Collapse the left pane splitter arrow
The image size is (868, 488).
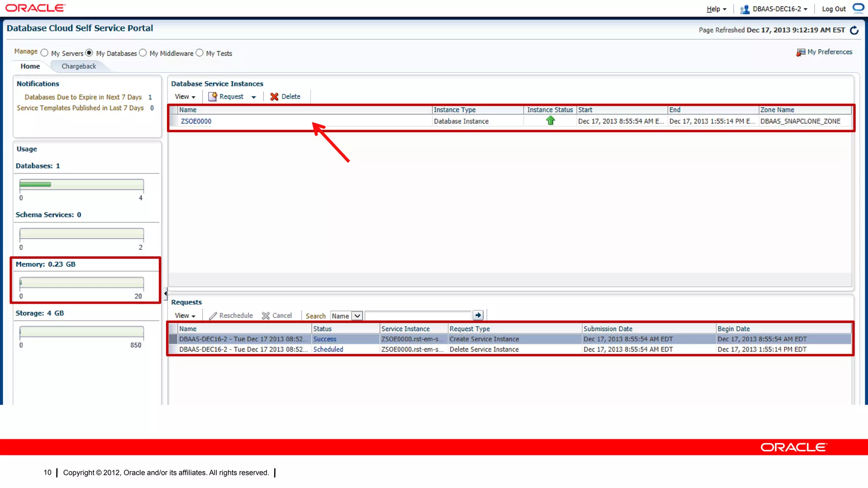pos(165,293)
